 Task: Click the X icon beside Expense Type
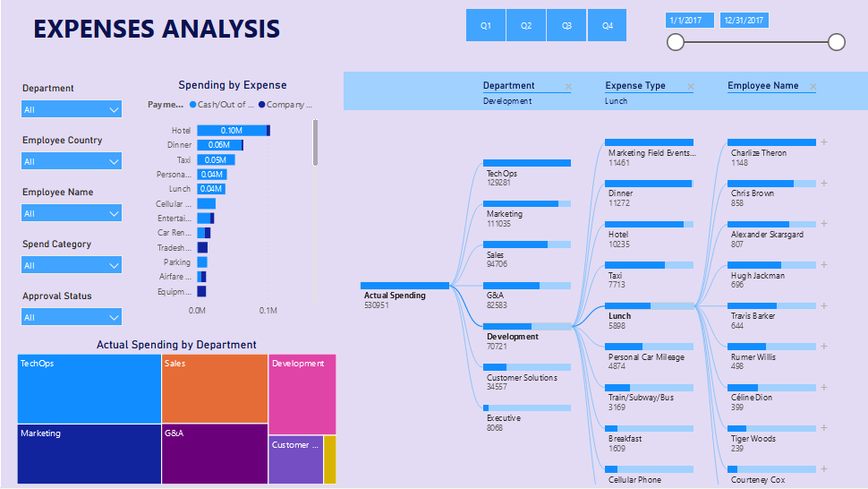[690, 87]
